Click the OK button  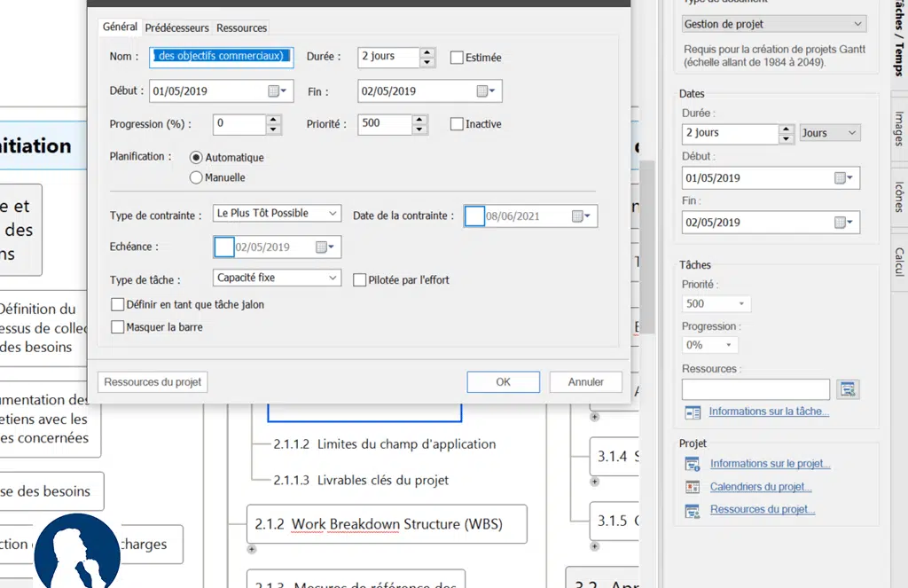(503, 382)
